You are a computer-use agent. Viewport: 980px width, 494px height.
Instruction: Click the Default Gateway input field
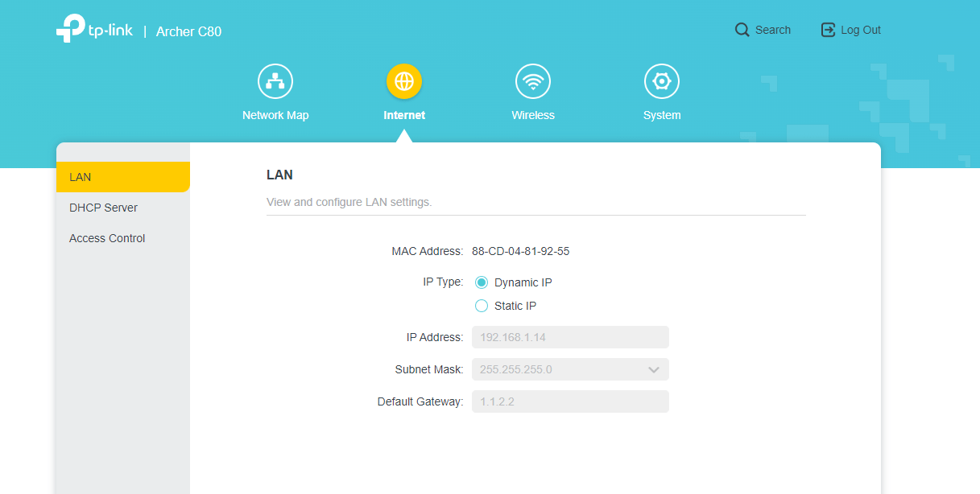coord(570,401)
